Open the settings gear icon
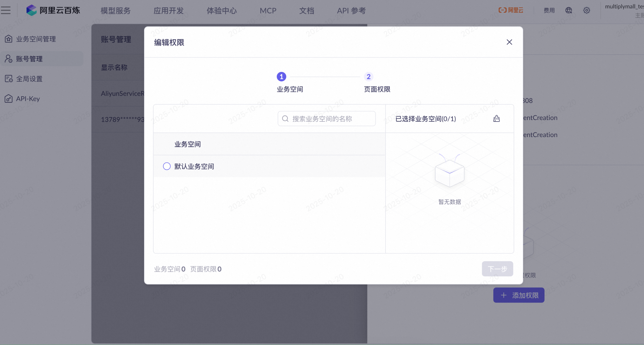This screenshot has width=644, height=345. (x=586, y=10)
